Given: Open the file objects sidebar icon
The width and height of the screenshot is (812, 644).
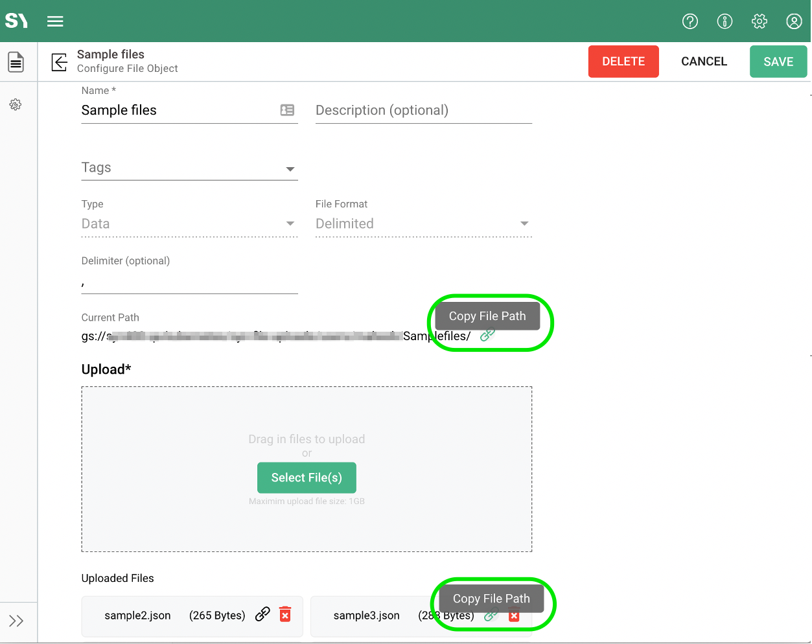Looking at the screenshot, I should (16, 62).
